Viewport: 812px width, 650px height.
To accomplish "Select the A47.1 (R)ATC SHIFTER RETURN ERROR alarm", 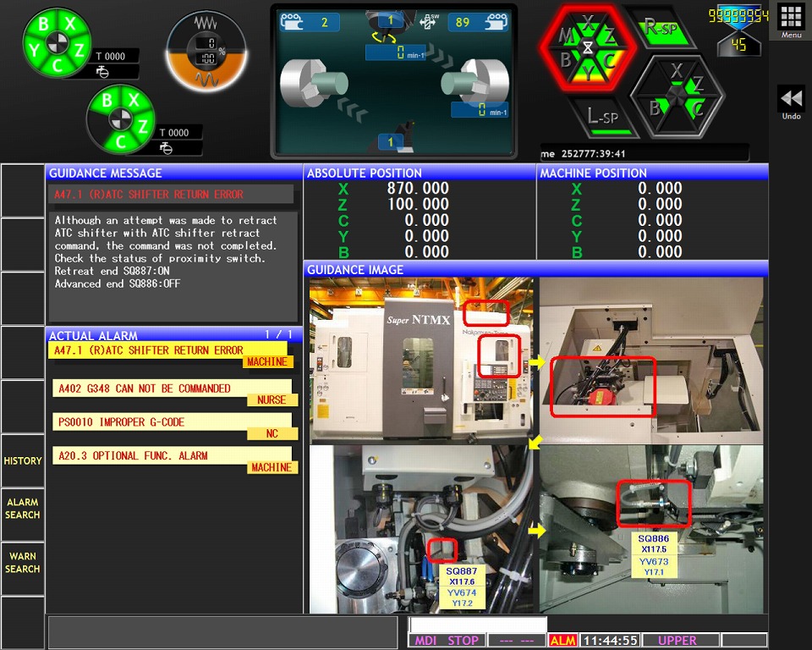I will click(x=167, y=350).
